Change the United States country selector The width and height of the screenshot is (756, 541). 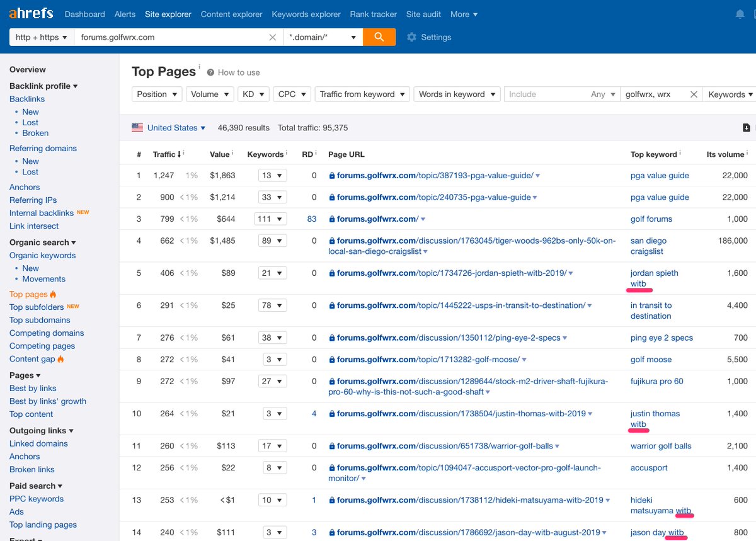[176, 128]
